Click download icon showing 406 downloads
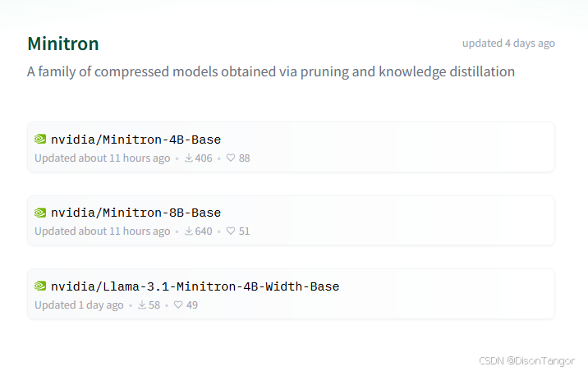 [189, 158]
